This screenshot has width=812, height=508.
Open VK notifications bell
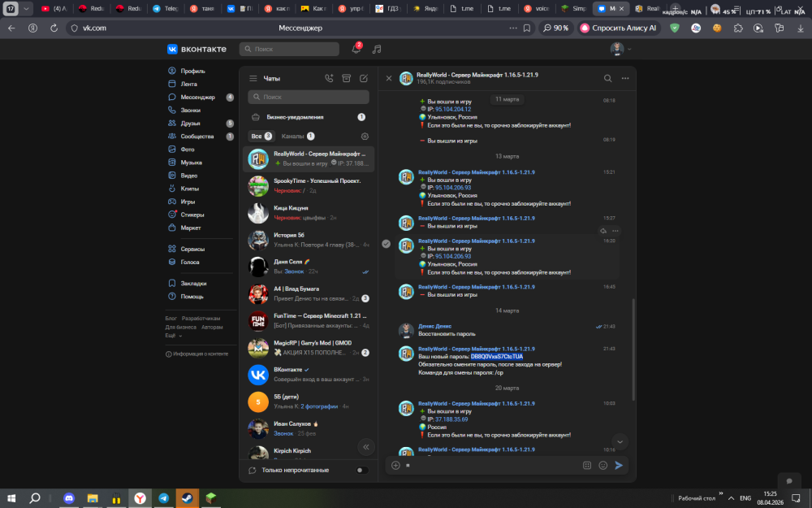point(356,49)
